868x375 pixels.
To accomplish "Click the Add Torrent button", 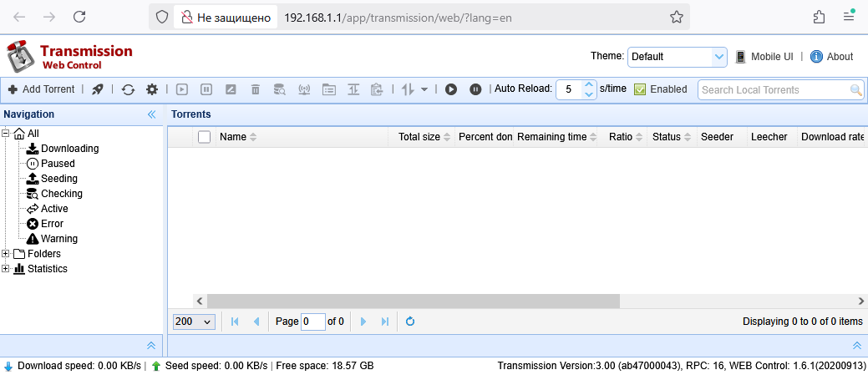I will (41, 89).
